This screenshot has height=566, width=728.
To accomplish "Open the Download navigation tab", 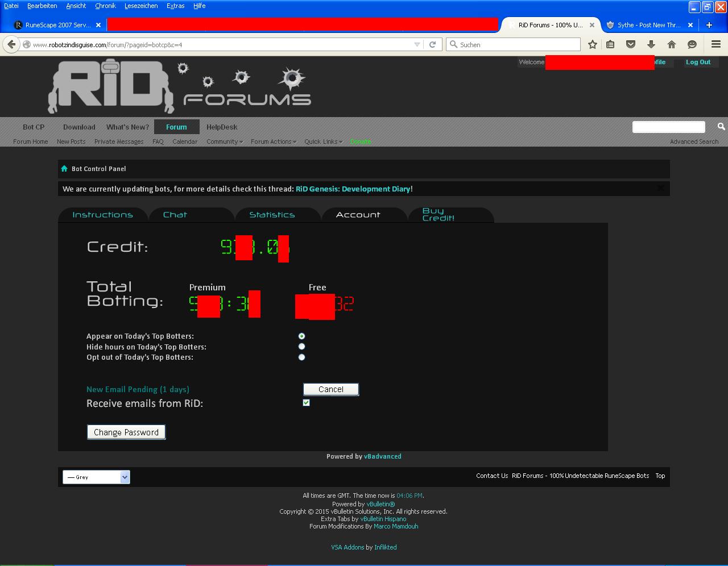I will [x=79, y=127].
